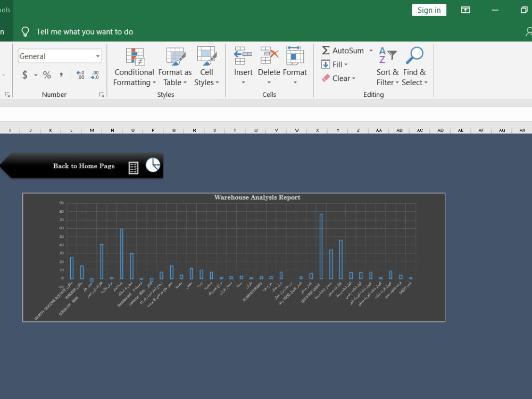Screen dimensions: 532x399
Task: Expand Find & Select dropdown arrow
Action: [426, 82]
